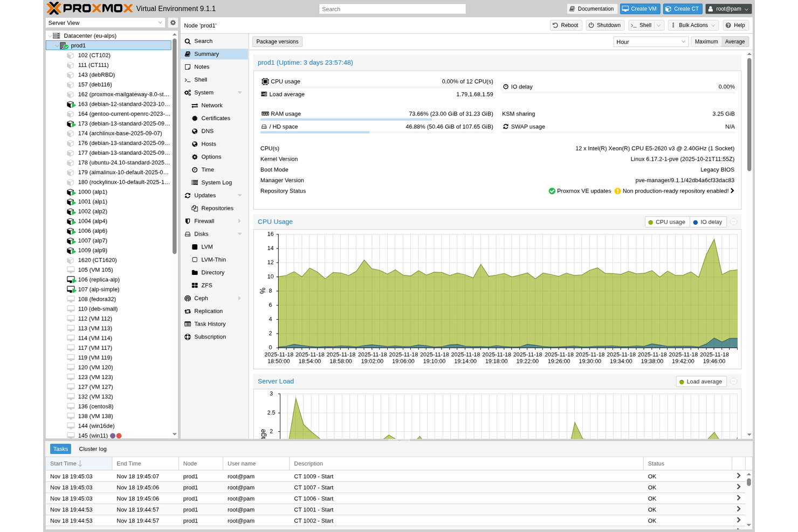
Task: Toggle the CPU usage series in chart legend
Action: [667, 222]
